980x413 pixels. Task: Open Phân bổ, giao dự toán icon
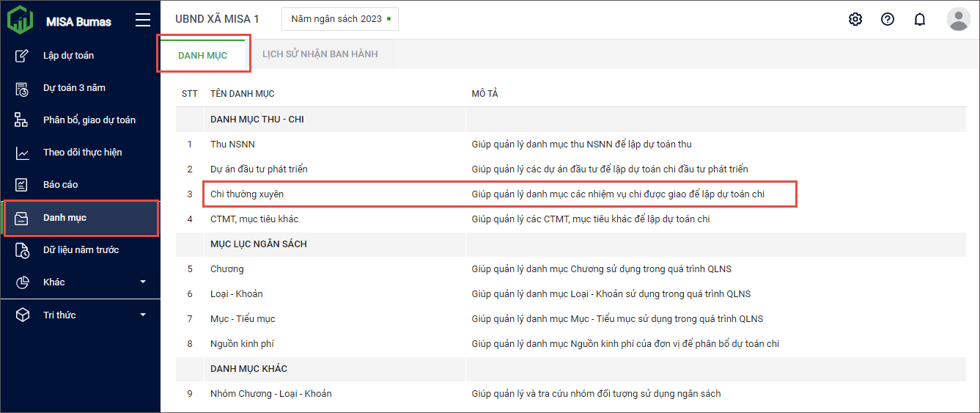coord(22,120)
